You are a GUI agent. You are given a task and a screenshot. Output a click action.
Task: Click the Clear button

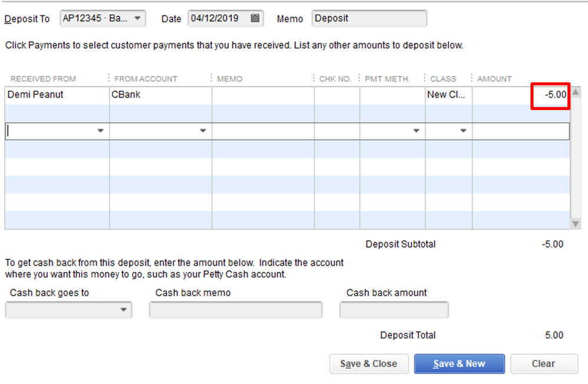pos(544,364)
